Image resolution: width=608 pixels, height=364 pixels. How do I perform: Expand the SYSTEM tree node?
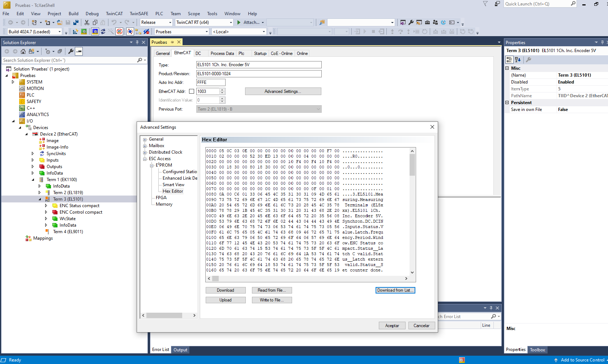[x=13, y=82]
